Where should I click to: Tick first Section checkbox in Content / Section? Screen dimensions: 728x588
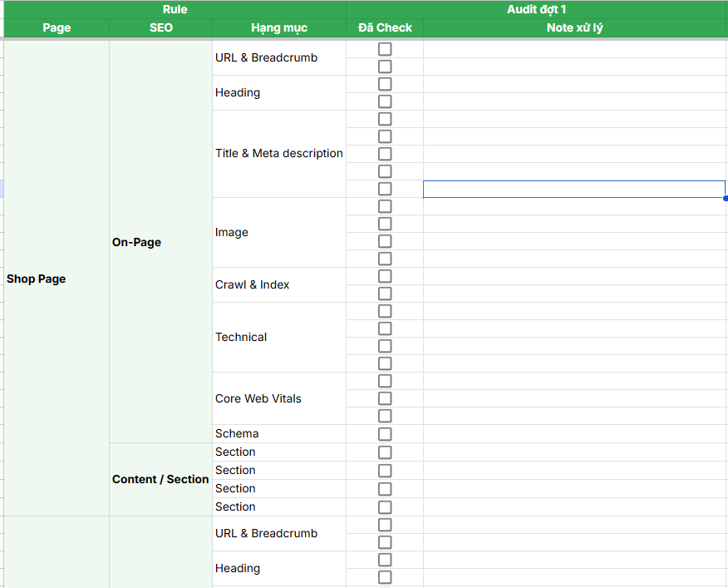(x=385, y=452)
